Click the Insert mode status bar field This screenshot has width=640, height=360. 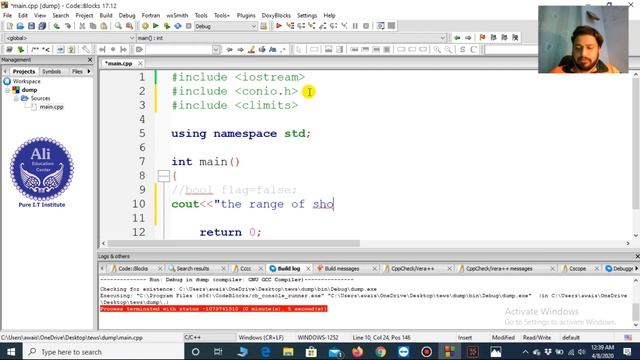[464, 338]
